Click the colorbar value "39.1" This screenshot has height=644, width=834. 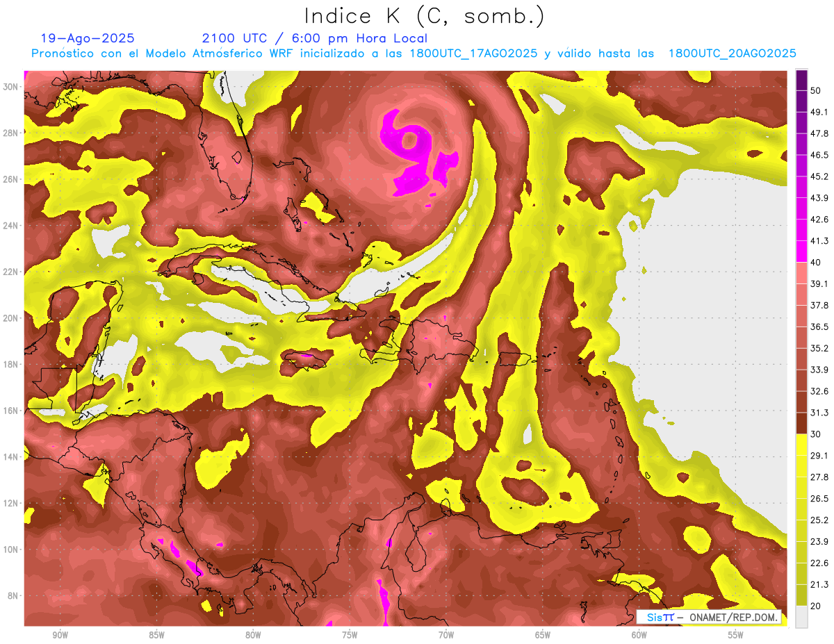(819, 283)
